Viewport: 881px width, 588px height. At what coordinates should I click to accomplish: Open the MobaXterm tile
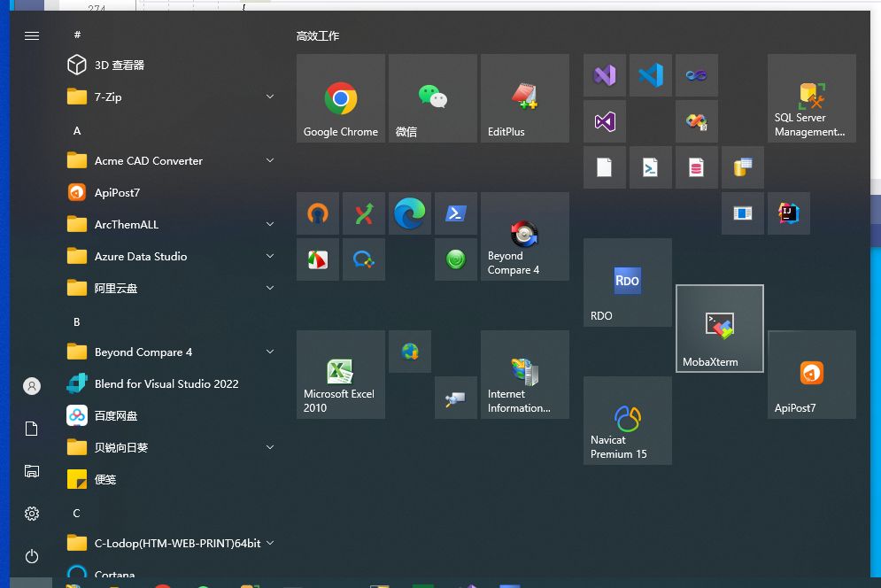click(720, 329)
